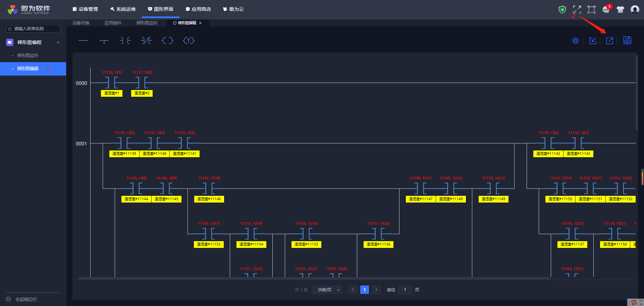Click the import ladder diagram icon

tap(593, 41)
